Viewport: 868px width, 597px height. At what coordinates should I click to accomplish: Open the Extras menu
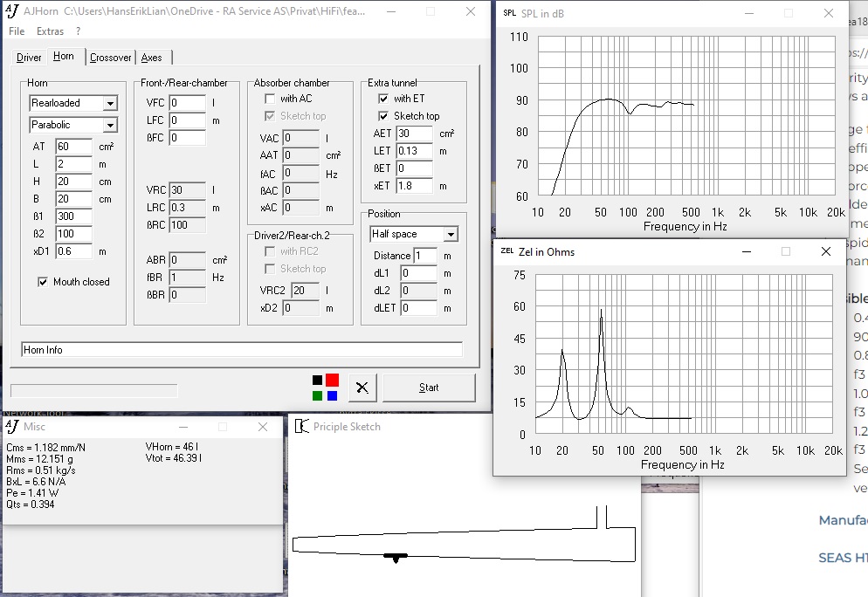[x=50, y=31]
